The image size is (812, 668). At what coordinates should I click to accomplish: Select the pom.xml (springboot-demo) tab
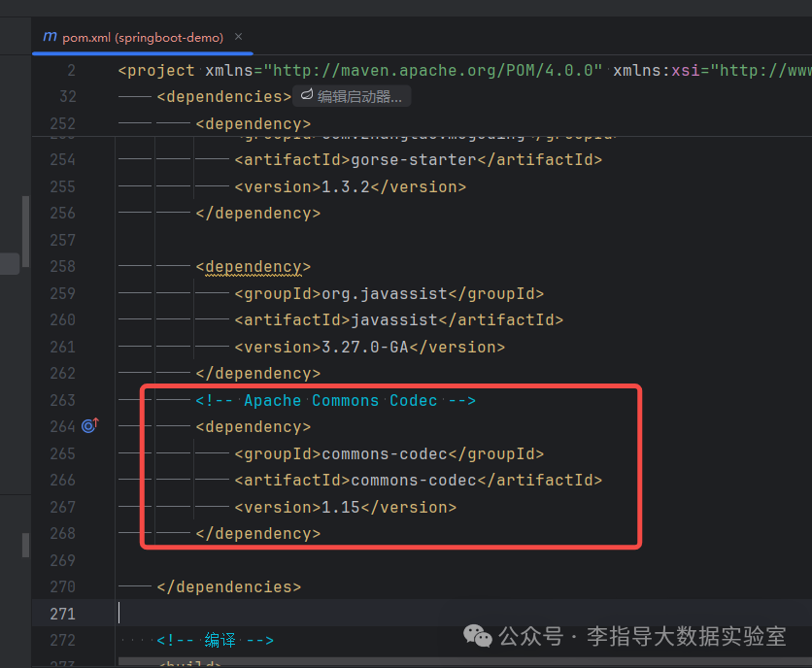point(143,37)
